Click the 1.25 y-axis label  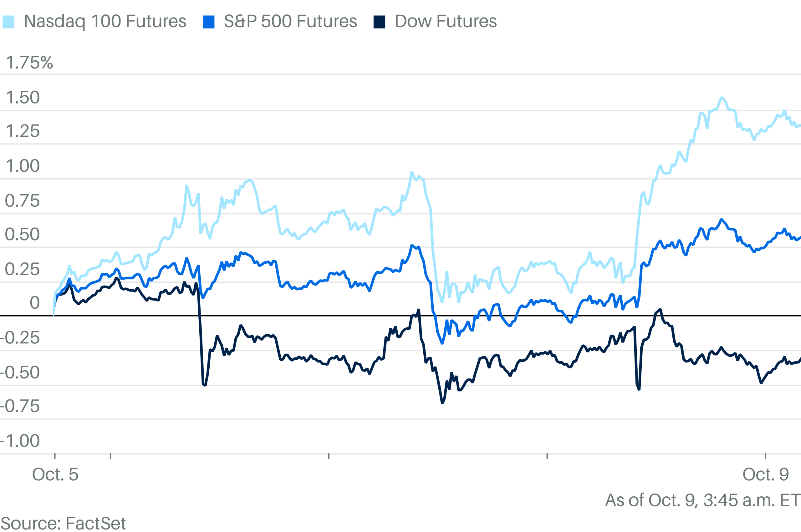[x=23, y=131]
